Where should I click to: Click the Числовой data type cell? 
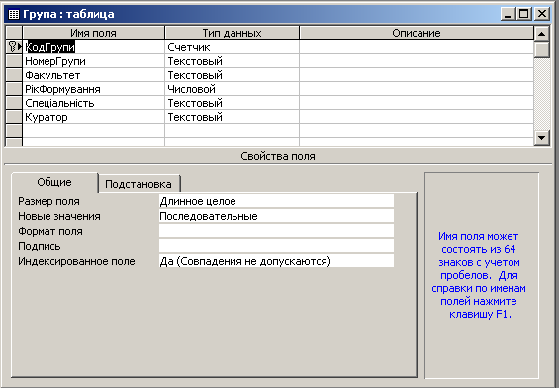[232, 89]
